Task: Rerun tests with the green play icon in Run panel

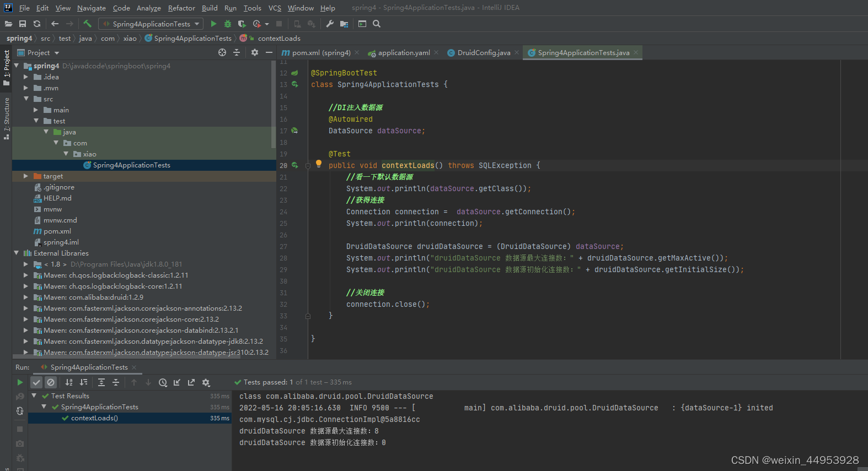Action: coord(20,382)
